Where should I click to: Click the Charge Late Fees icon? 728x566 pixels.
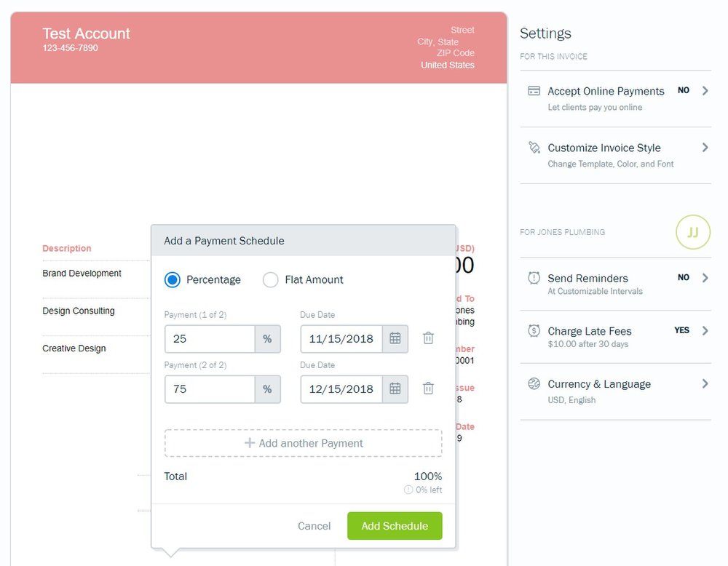[534, 331]
